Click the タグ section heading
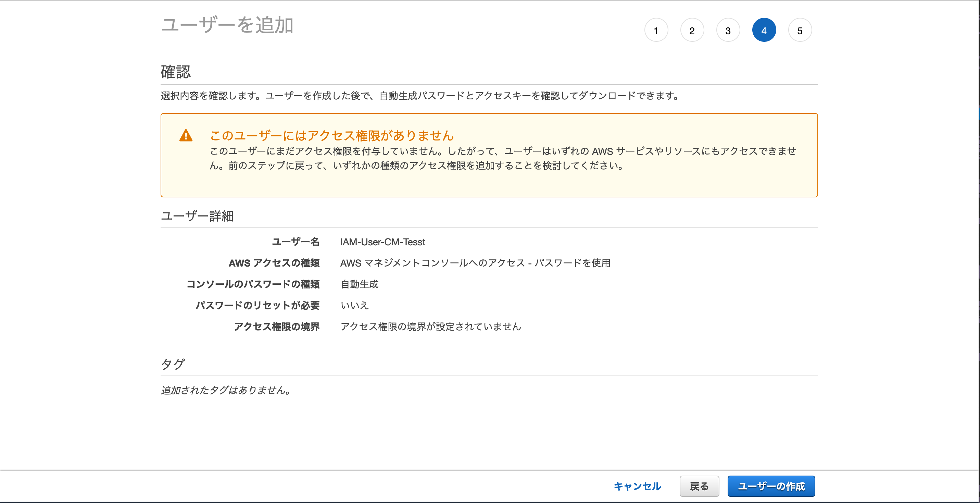Image resolution: width=980 pixels, height=503 pixels. coord(173,364)
